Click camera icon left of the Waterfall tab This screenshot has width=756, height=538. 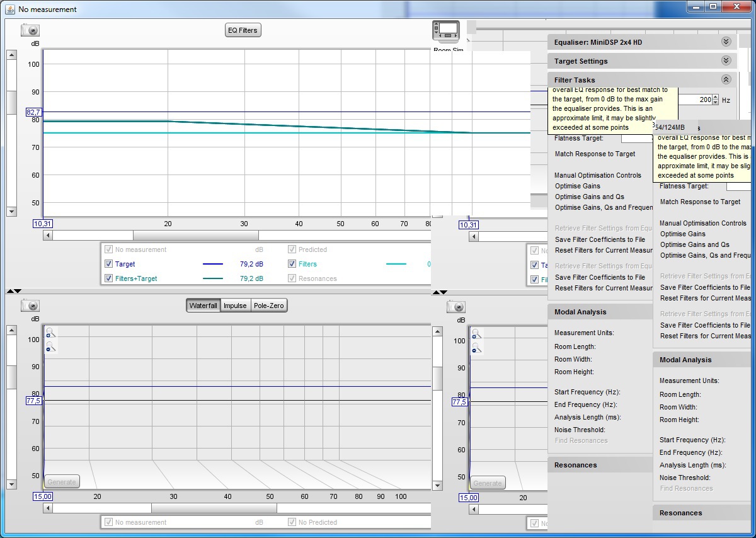30,306
